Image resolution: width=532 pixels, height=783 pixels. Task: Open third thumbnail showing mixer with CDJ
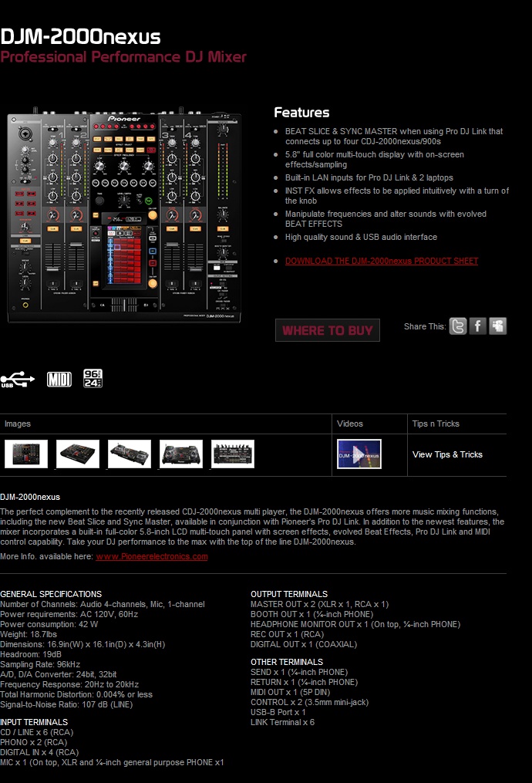[x=130, y=454]
